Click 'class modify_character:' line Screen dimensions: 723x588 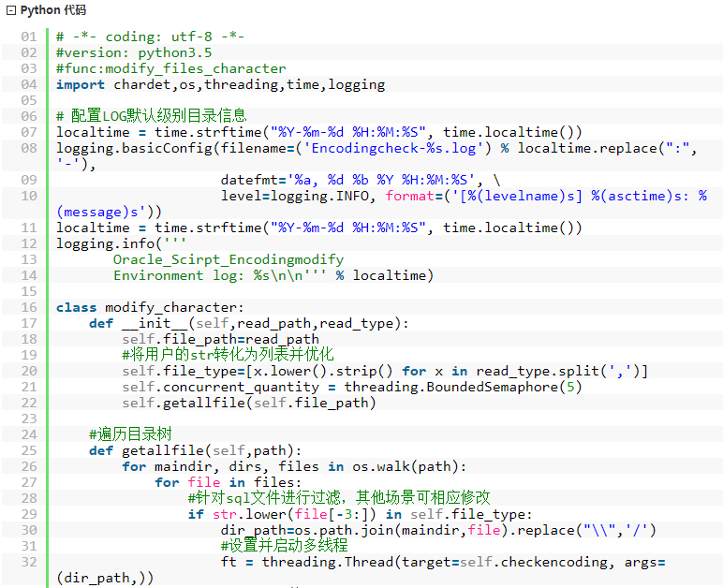(150, 307)
